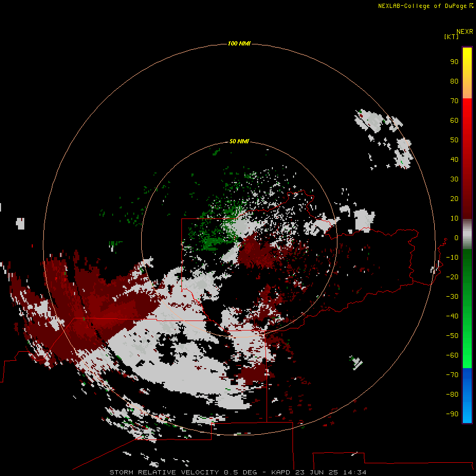Click the -90 value on the velocity scale
The image size is (476, 476).
coord(452,414)
